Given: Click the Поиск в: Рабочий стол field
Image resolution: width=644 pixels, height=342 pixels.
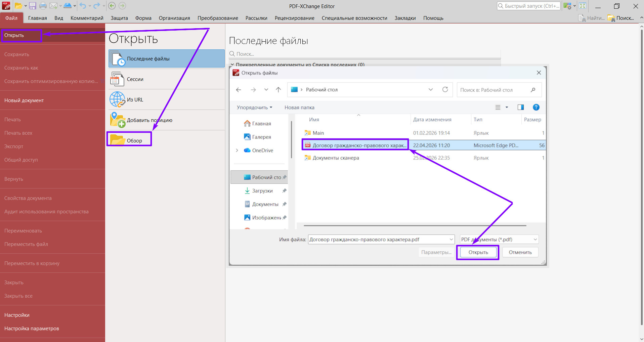Looking at the screenshot, I should (499, 90).
